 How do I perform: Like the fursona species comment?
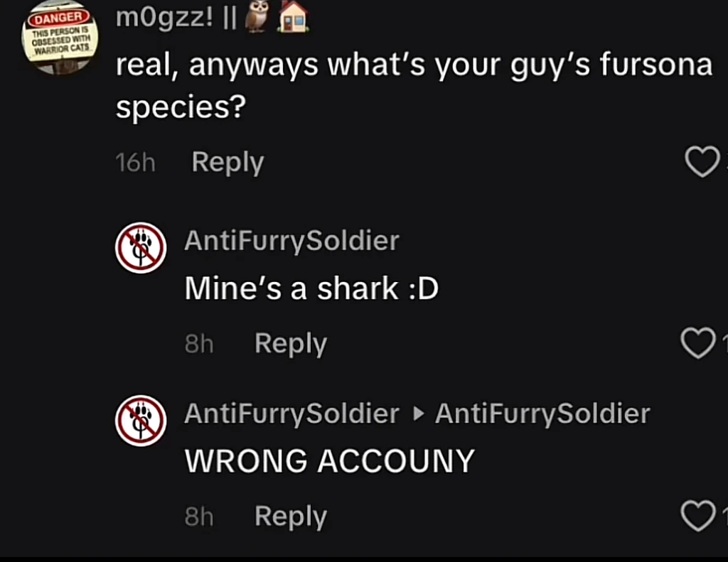pyautogui.click(x=702, y=162)
